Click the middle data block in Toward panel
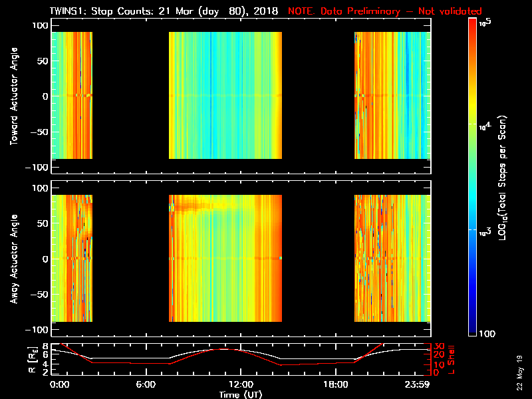 225,95
